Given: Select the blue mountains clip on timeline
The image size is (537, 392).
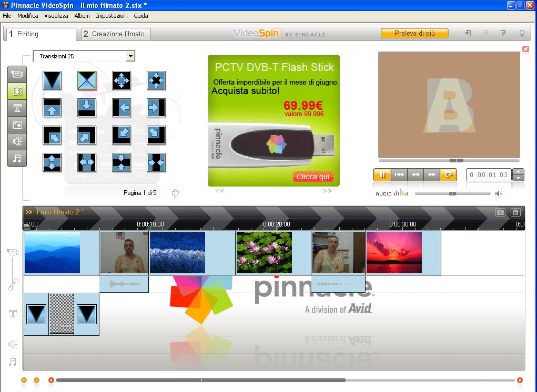Looking at the screenshot, I should pos(62,253).
